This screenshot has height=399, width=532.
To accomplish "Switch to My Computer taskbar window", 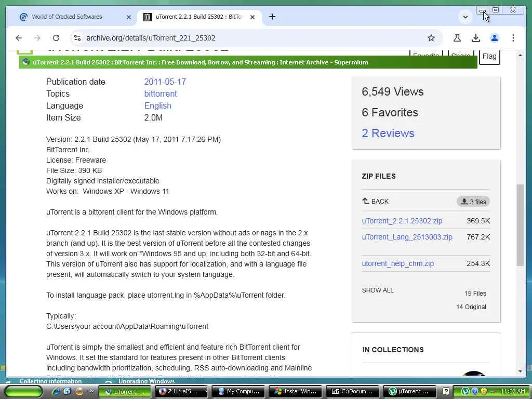I will coord(239,392).
